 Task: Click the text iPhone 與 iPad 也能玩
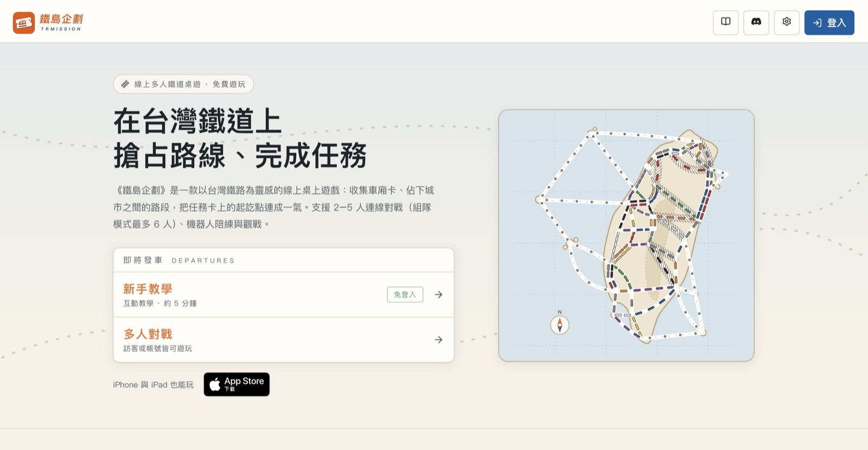click(x=154, y=385)
